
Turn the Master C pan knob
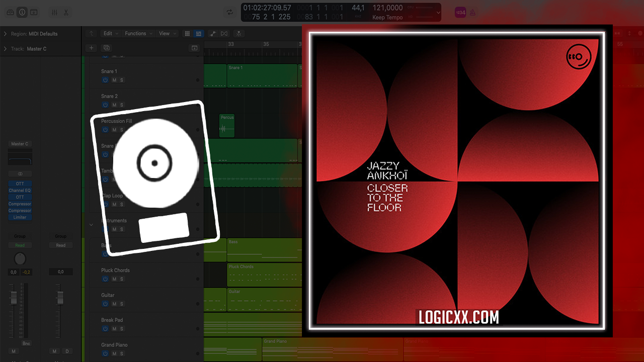(x=20, y=259)
